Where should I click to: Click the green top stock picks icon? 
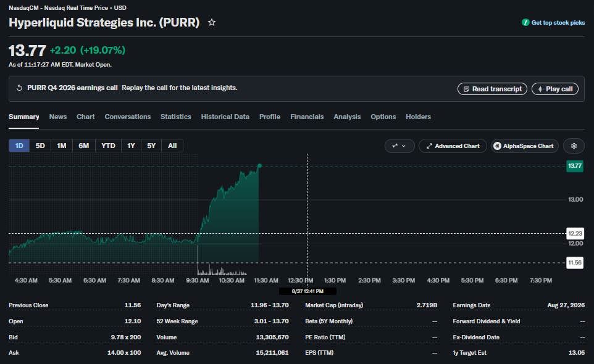point(525,23)
